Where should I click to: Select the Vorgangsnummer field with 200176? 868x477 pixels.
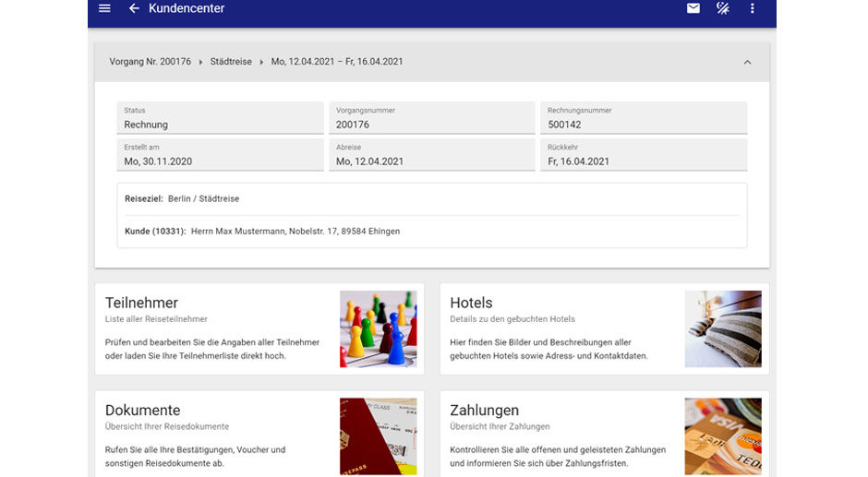tap(431, 119)
